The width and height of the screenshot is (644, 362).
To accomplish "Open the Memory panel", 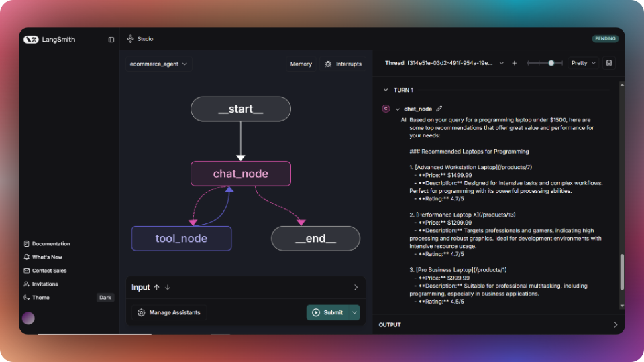I will click(301, 64).
